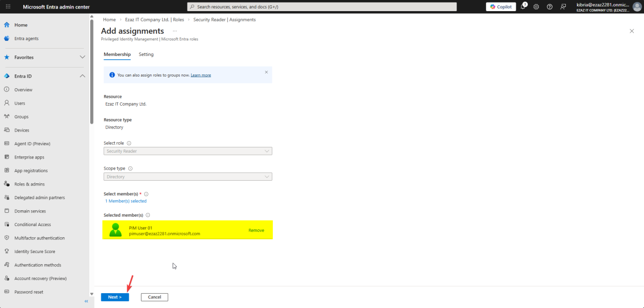644x308 pixels.
Task: Expand the Favorites section chevron
Action: pyautogui.click(x=82, y=57)
